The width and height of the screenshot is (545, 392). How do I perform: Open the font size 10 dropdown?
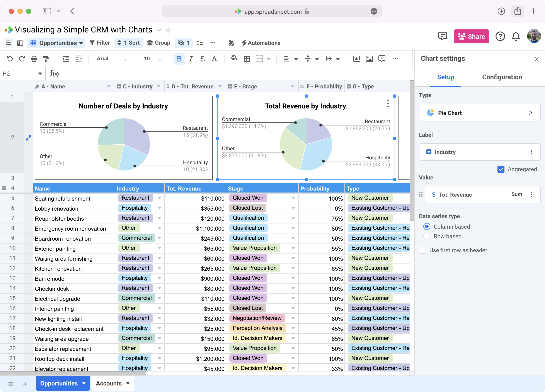pos(152,59)
